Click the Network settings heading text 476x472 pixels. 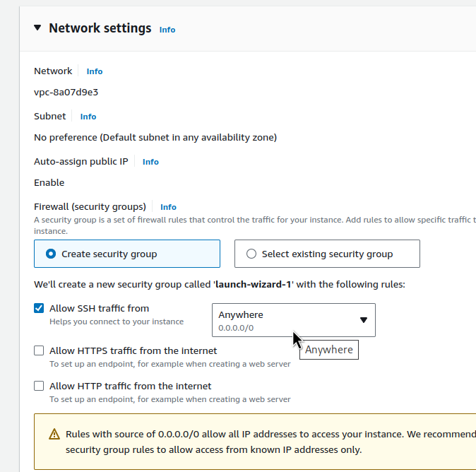pos(100,28)
